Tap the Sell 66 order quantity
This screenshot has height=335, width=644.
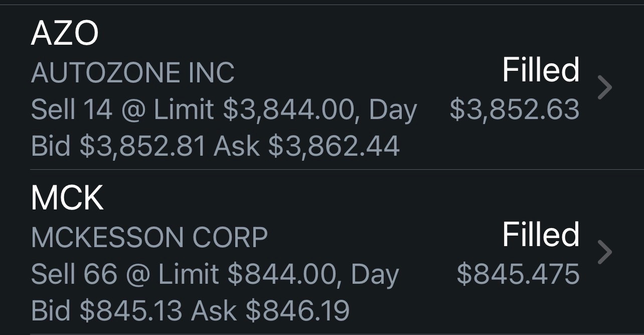[74, 274]
